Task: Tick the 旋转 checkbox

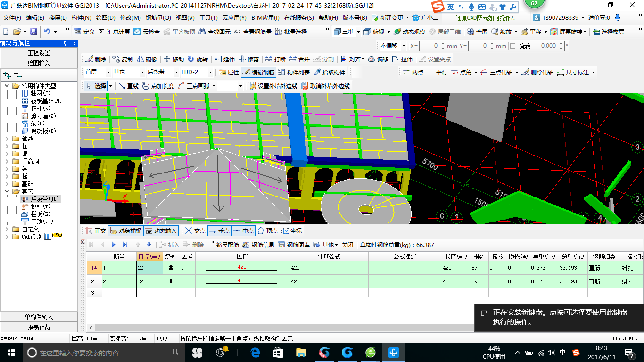Action: (x=512, y=46)
